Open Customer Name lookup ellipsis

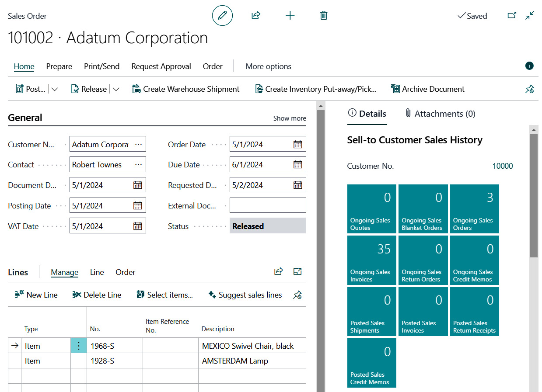pos(138,144)
